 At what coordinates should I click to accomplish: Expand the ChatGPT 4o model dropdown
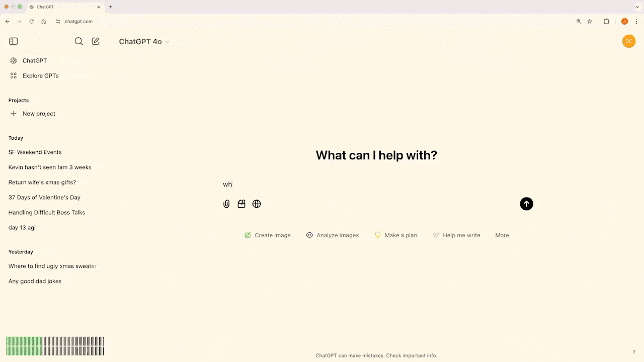[144, 42]
